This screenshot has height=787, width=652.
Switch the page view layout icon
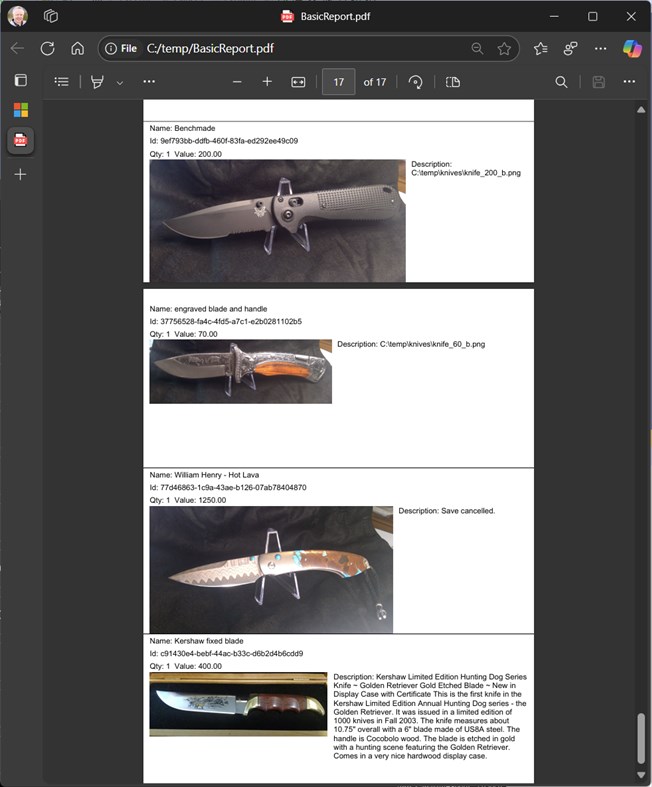click(x=452, y=82)
